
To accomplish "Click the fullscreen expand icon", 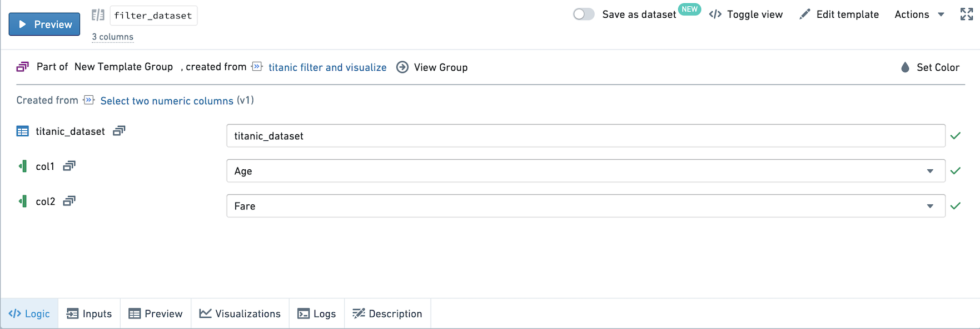I will click(967, 14).
